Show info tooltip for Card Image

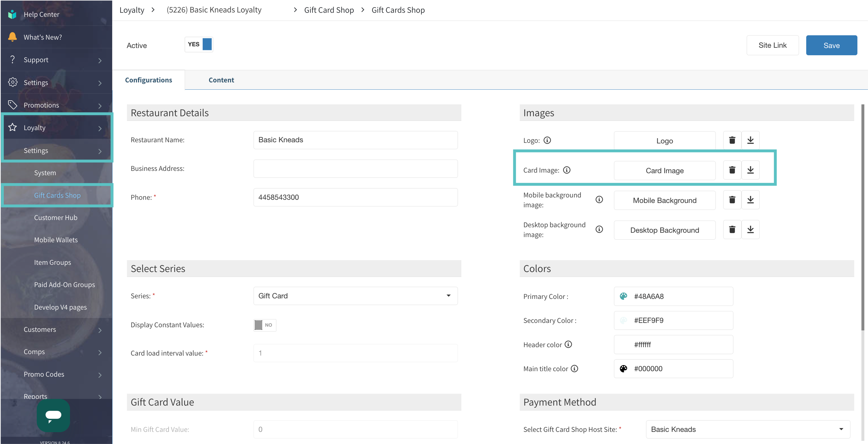pyautogui.click(x=567, y=170)
